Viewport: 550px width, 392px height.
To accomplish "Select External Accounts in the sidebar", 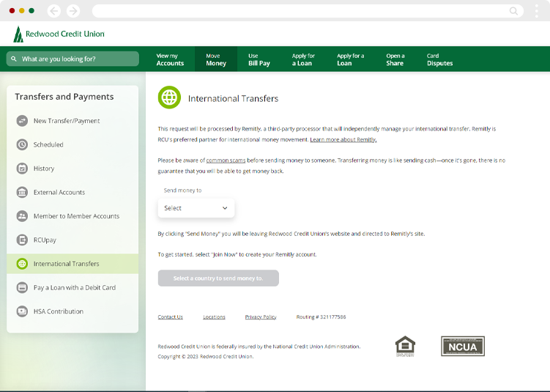I will pyautogui.click(x=73, y=192).
